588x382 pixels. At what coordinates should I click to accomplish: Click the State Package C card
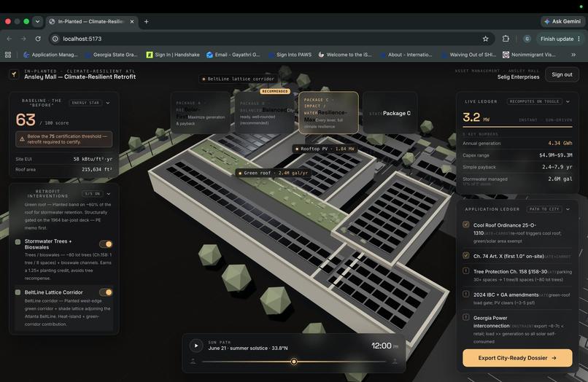pos(390,113)
